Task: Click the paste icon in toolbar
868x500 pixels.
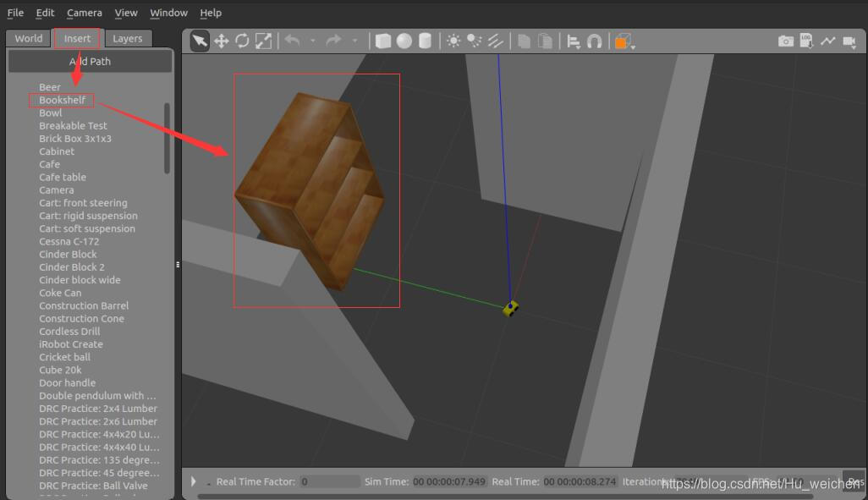Action: pyautogui.click(x=545, y=41)
